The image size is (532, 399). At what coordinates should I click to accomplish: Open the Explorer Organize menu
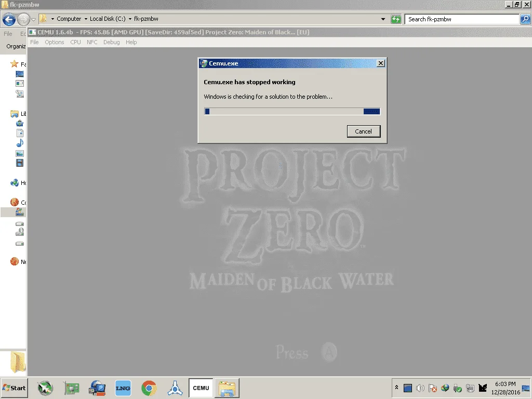pos(16,46)
